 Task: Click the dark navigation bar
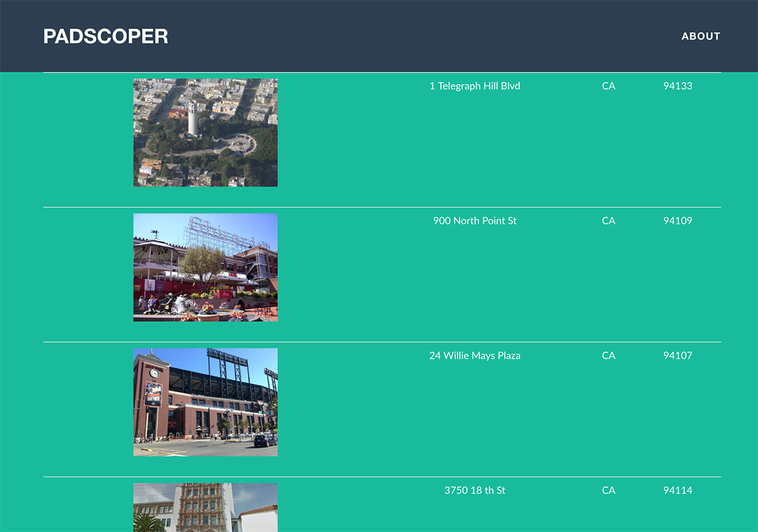[x=379, y=36]
